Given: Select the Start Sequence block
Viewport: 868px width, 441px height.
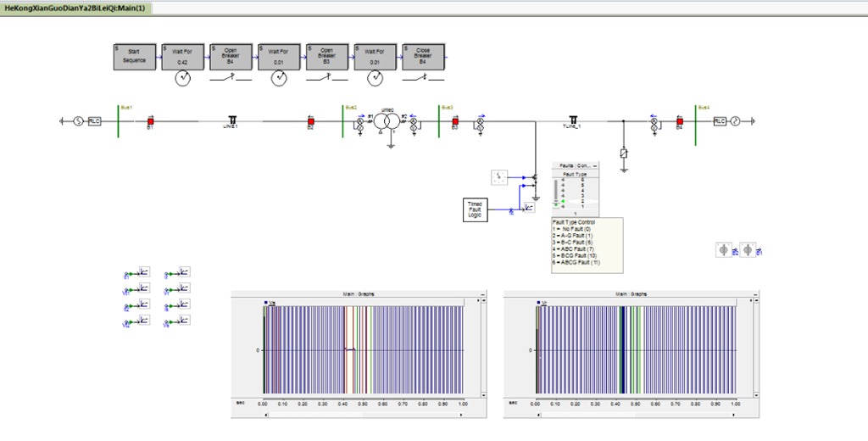Looking at the screenshot, I should click(135, 57).
